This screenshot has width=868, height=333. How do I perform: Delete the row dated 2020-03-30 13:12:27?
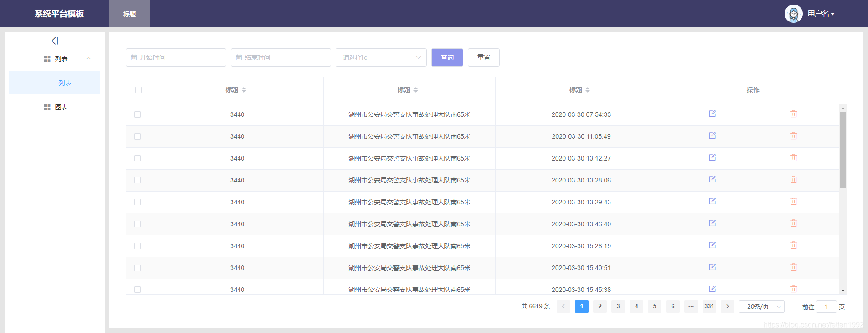point(793,157)
